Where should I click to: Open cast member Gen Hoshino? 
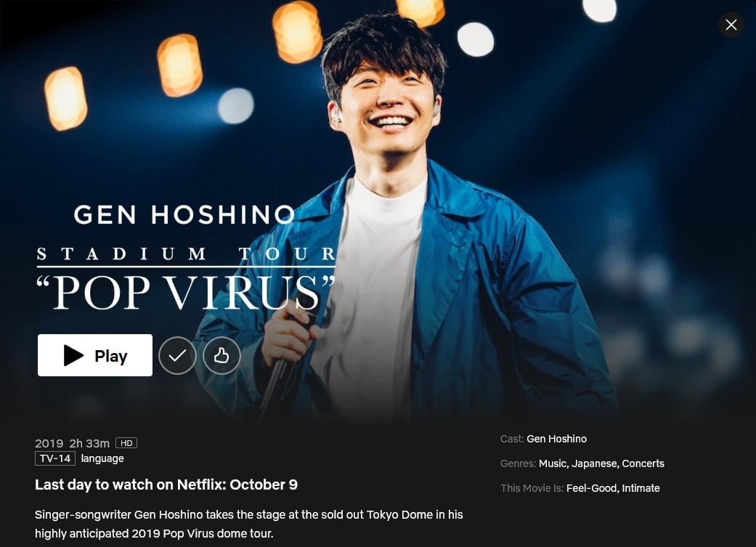click(x=556, y=439)
